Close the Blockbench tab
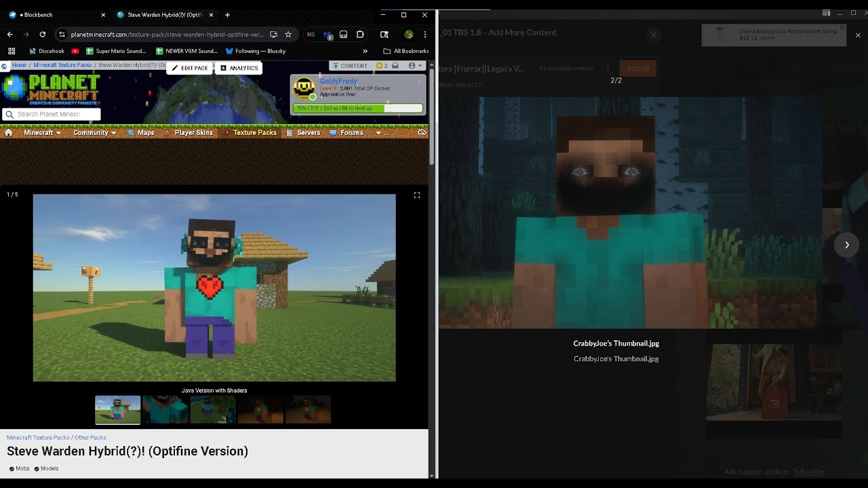This screenshot has width=868, height=488. [103, 14]
